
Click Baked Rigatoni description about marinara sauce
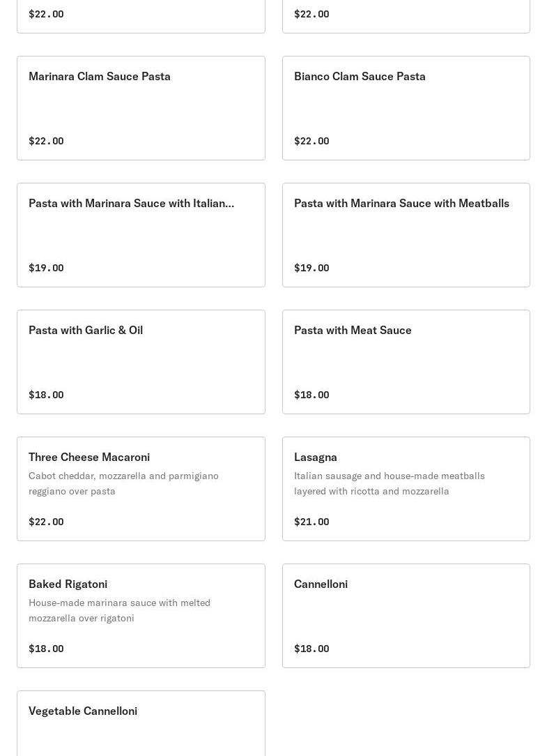[119, 610]
